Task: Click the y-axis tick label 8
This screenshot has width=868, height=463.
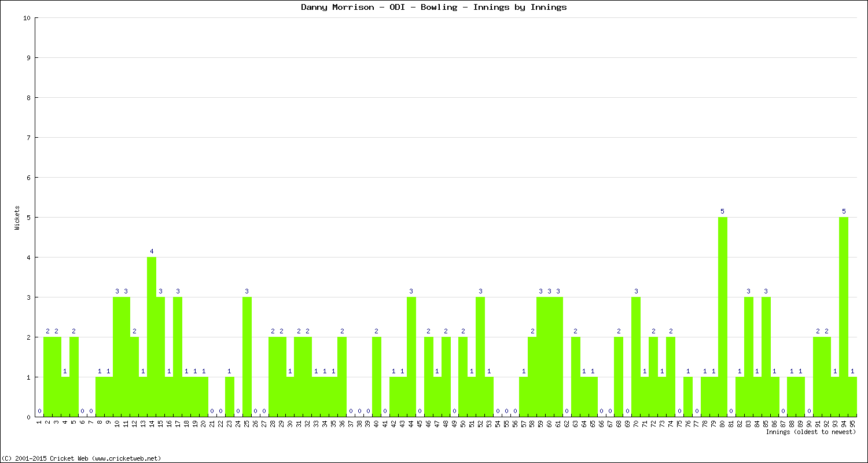Action: pos(28,98)
